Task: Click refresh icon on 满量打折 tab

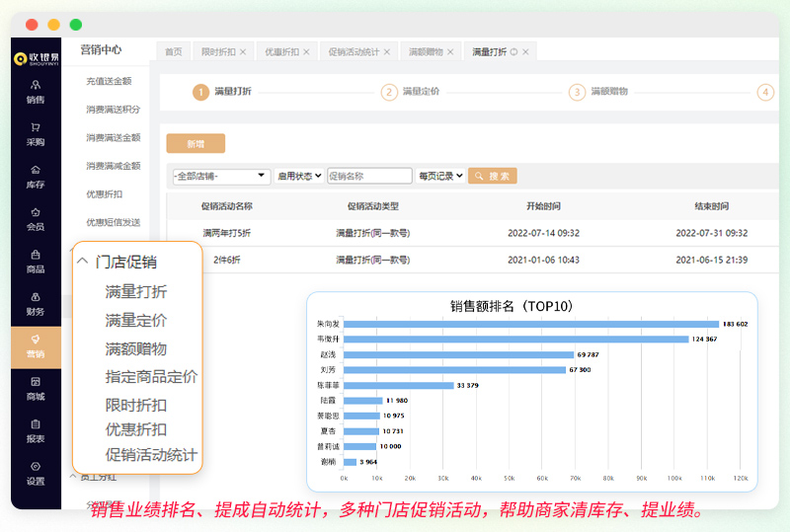Action: tap(513, 52)
